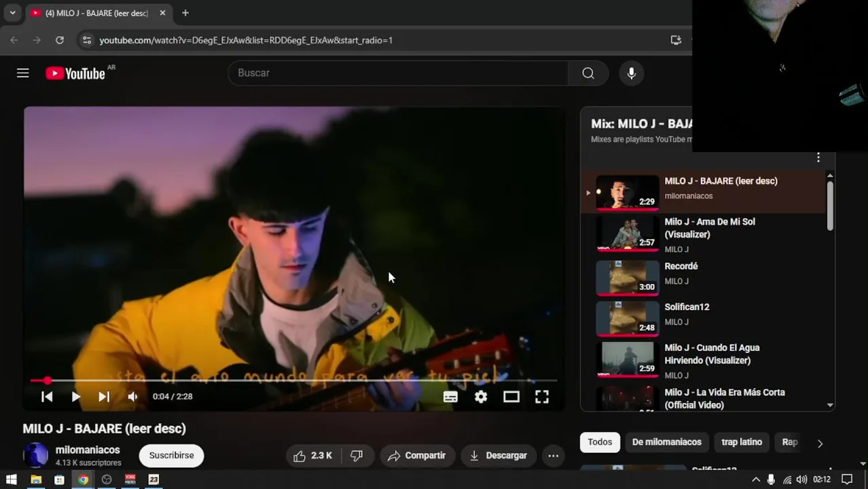This screenshot has width=868, height=489.
Task: Skip to next video in player
Action: 104,397
